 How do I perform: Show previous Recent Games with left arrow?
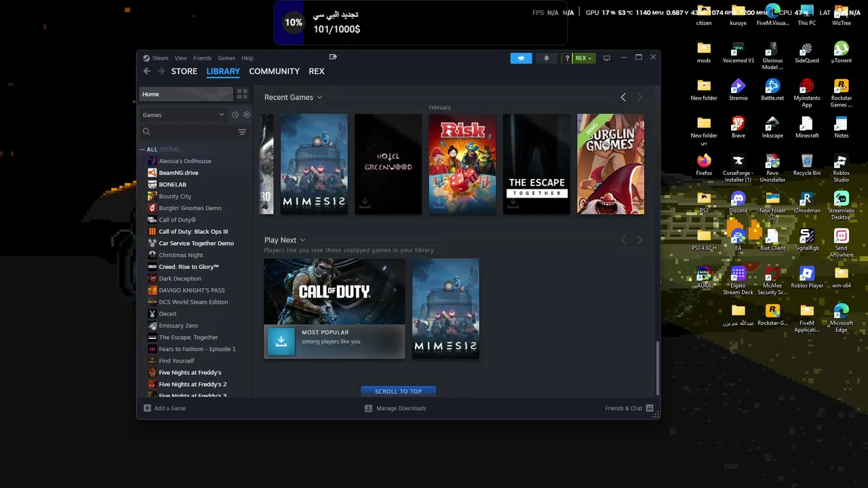click(623, 98)
